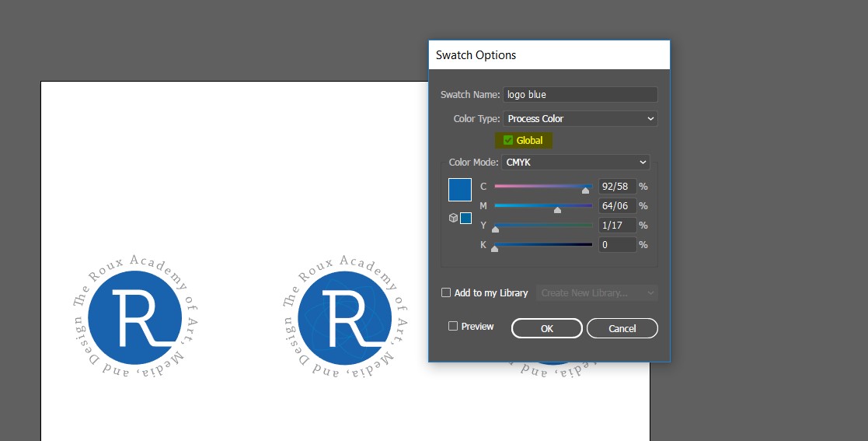Click the C value field 92/58

point(617,187)
